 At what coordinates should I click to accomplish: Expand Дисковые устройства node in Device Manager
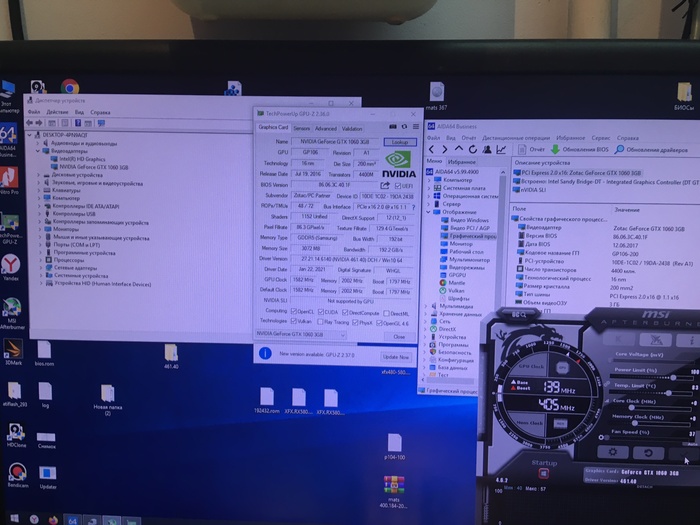coord(38,175)
